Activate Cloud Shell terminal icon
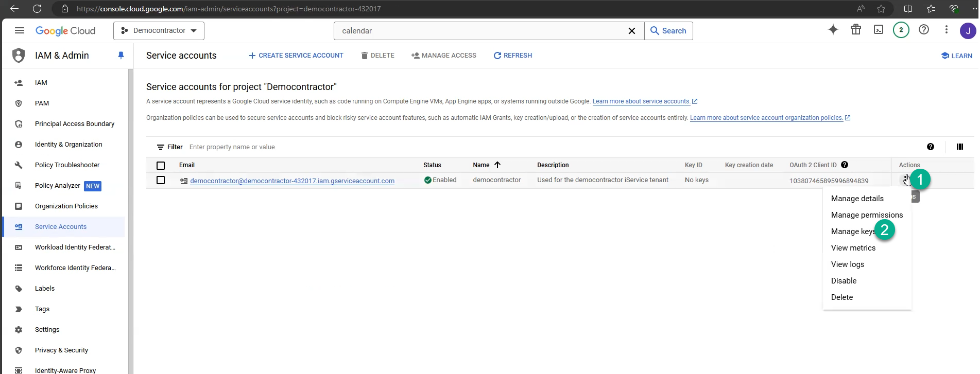980x374 pixels. pos(879,30)
